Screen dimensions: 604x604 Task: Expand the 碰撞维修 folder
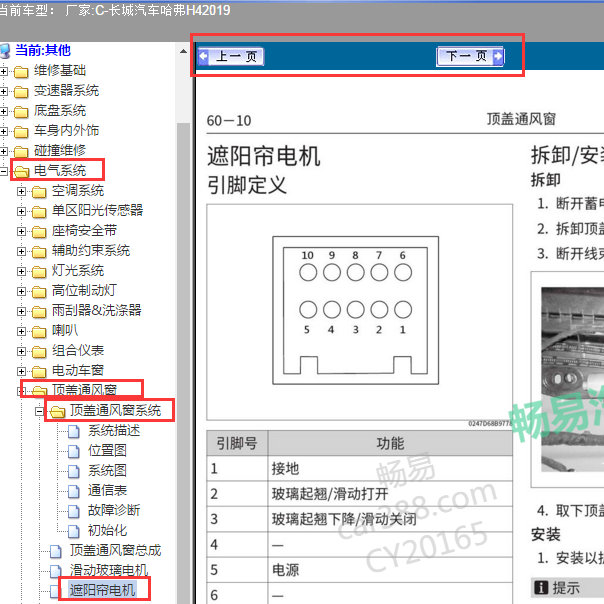pos(3,151)
